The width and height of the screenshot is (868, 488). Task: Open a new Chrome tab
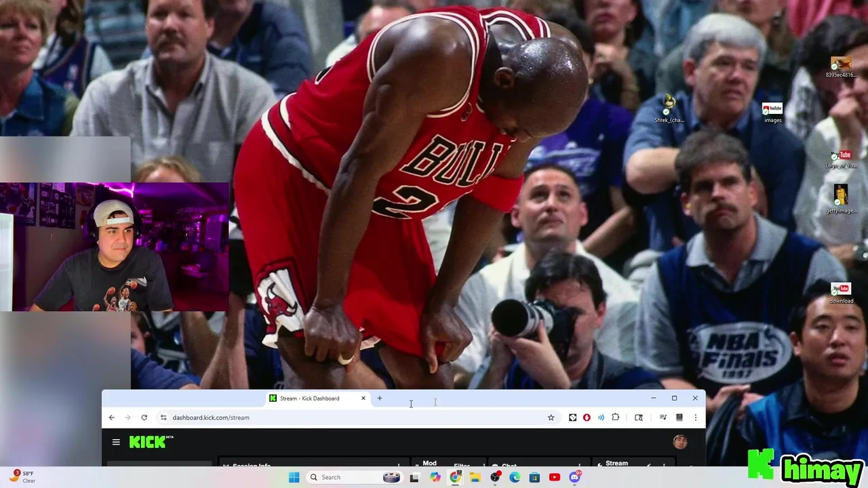(x=380, y=399)
